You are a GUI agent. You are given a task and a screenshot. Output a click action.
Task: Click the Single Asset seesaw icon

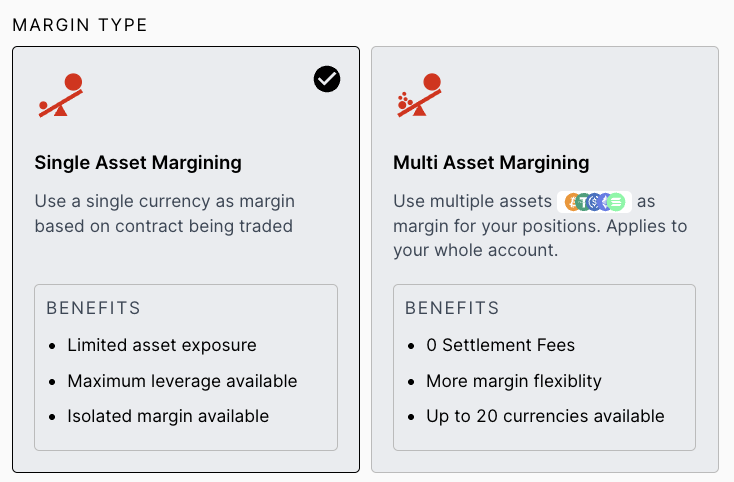click(x=61, y=95)
